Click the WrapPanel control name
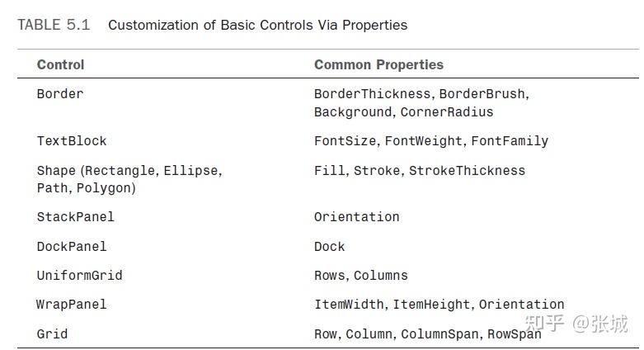This screenshot has width=644, height=350. click(x=71, y=305)
